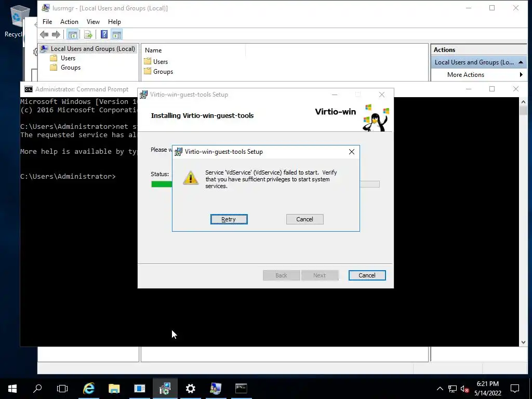Launch Internet Explorer from taskbar

tap(88, 389)
